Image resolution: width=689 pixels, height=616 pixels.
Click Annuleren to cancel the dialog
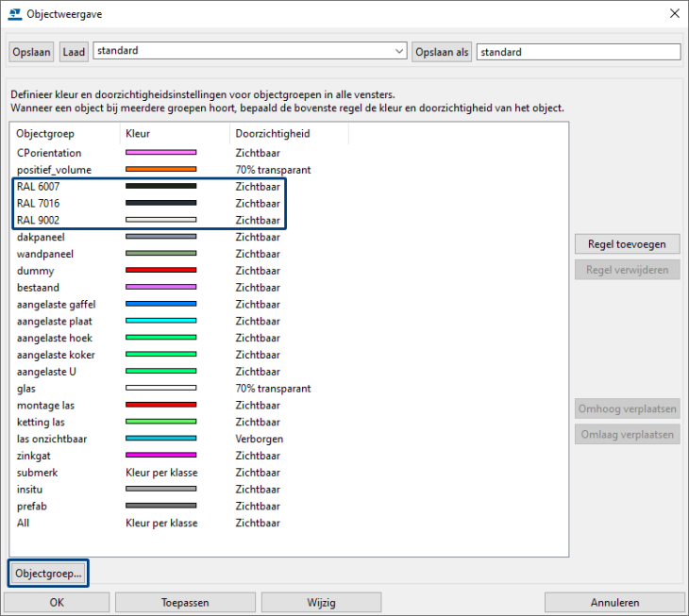point(613,602)
